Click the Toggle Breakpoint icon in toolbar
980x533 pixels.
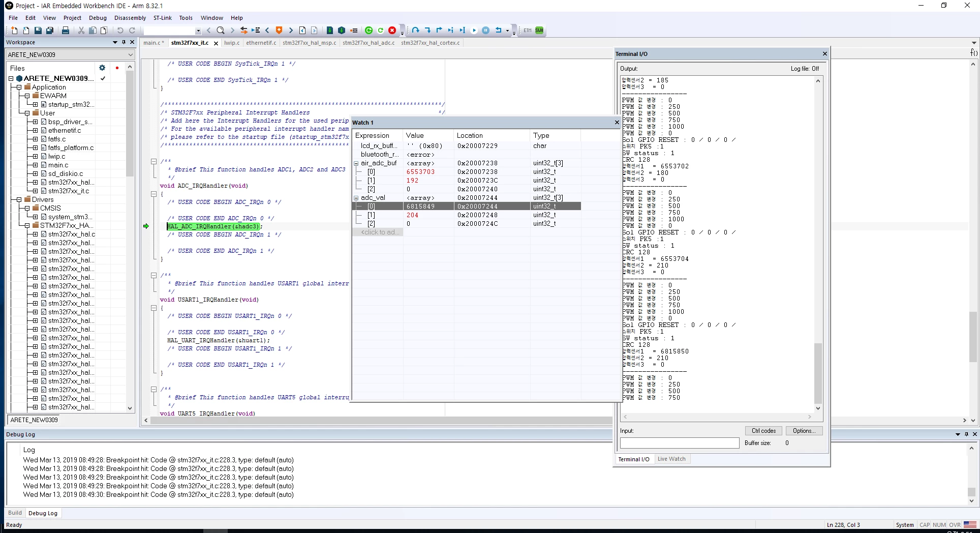[354, 31]
